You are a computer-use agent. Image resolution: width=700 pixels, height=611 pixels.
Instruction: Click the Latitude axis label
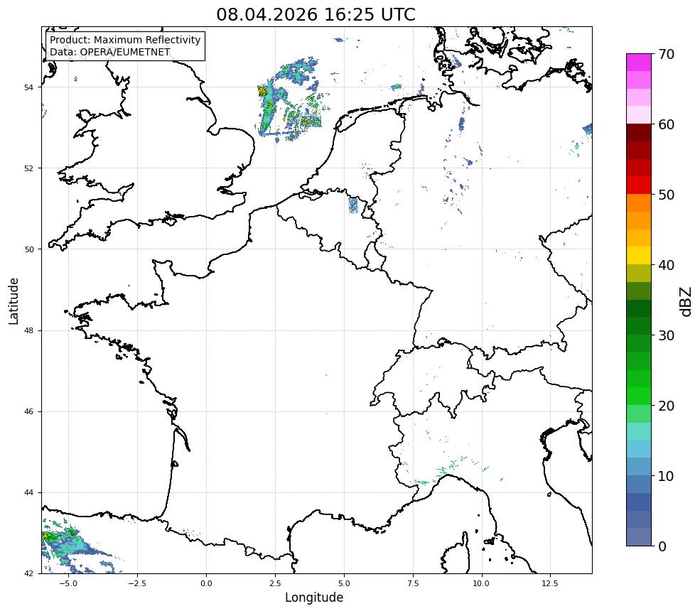point(14,301)
